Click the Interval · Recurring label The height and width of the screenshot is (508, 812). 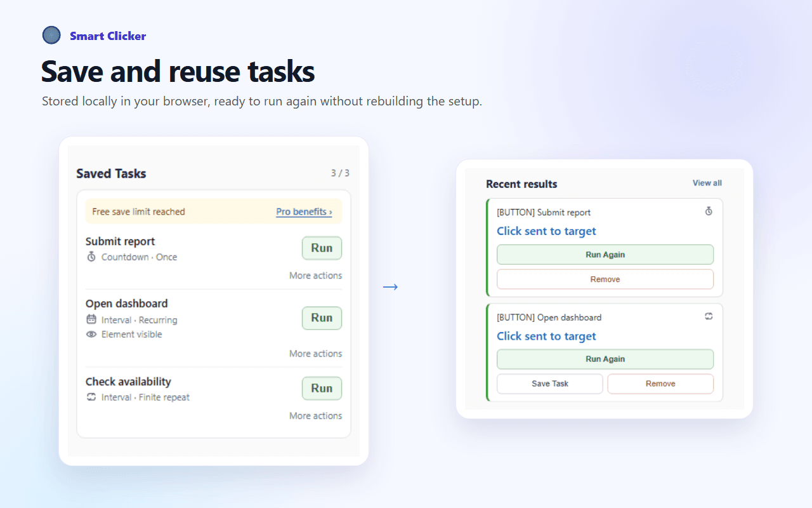[x=139, y=320]
